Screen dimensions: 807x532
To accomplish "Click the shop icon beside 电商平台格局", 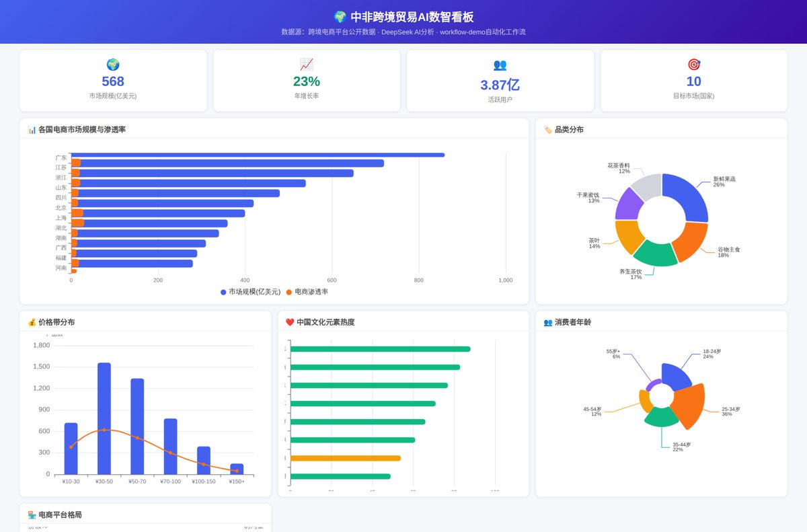I will pos(32,515).
